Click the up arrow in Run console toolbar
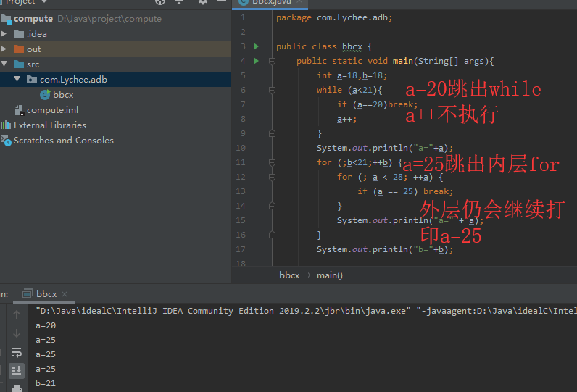 coord(17,314)
